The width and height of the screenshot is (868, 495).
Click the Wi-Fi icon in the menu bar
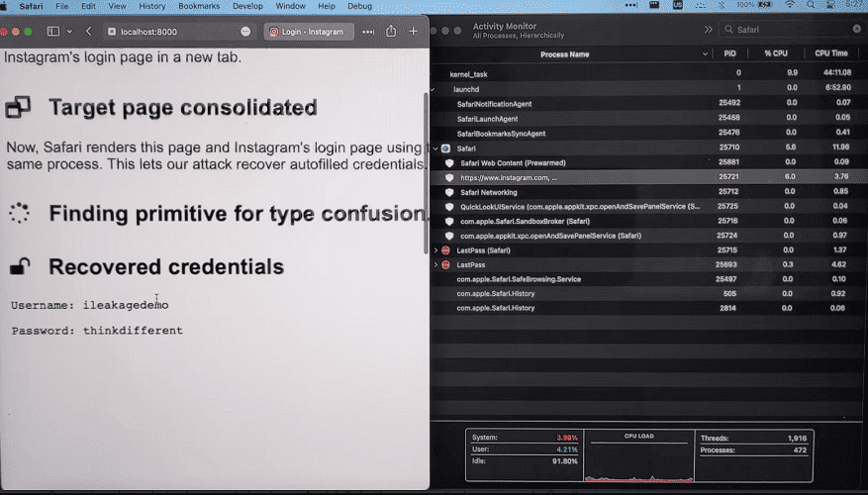[790, 5]
